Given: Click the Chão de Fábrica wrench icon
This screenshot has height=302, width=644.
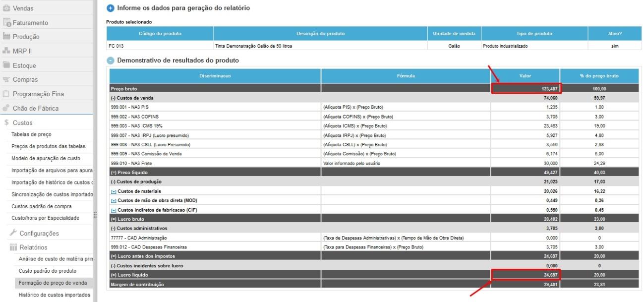Looking at the screenshot, I should coord(6,108).
